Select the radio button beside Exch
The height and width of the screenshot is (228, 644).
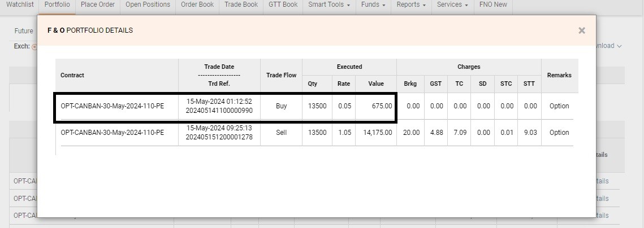click(34, 47)
